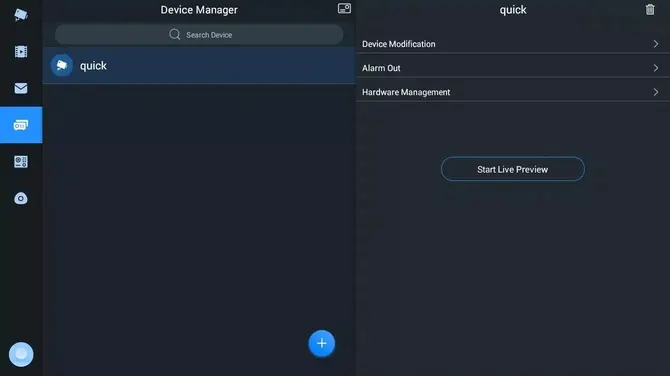670x376 pixels.
Task: Open messages envelope icon in sidebar
Action: (x=21, y=88)
